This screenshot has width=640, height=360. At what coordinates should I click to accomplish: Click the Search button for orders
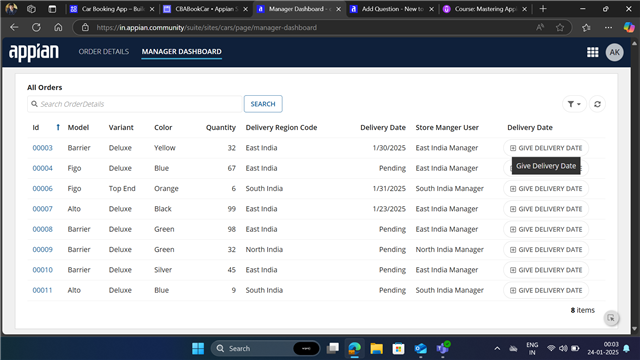coord(263,104)
